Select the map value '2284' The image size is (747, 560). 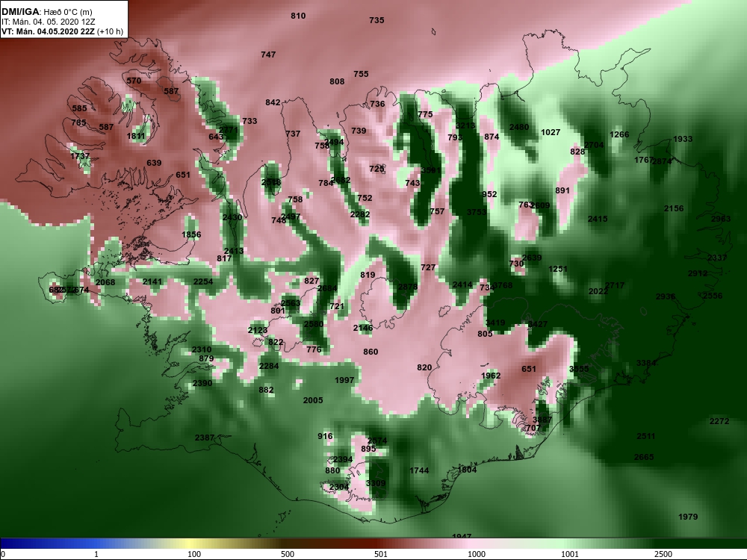269,366
